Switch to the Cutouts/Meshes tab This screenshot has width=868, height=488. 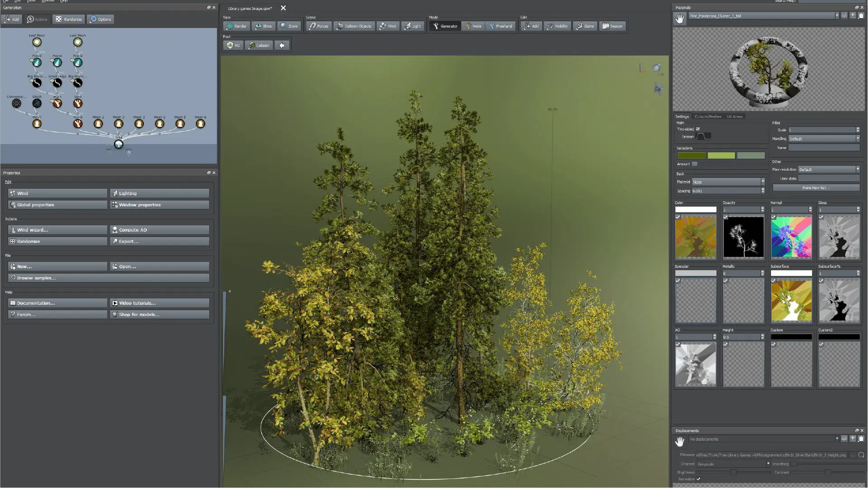tap(708, 116)
